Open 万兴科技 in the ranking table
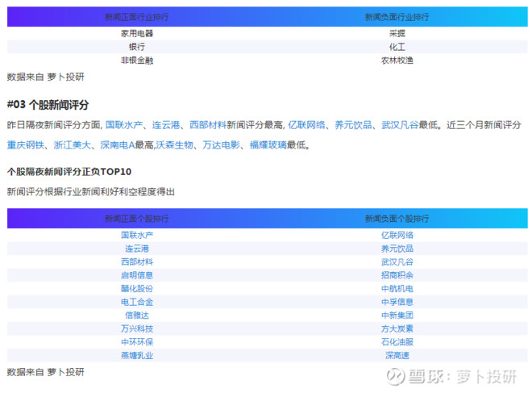This screenshot has height=393, width=532. pos(137,328)
